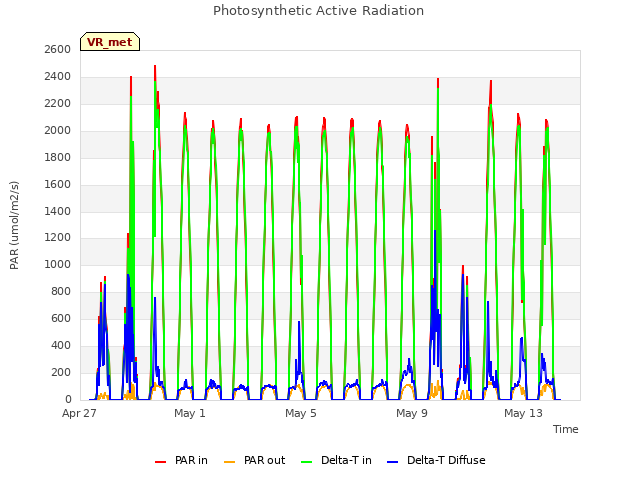Click the May 5 x-axis tick label

(301, 413)
